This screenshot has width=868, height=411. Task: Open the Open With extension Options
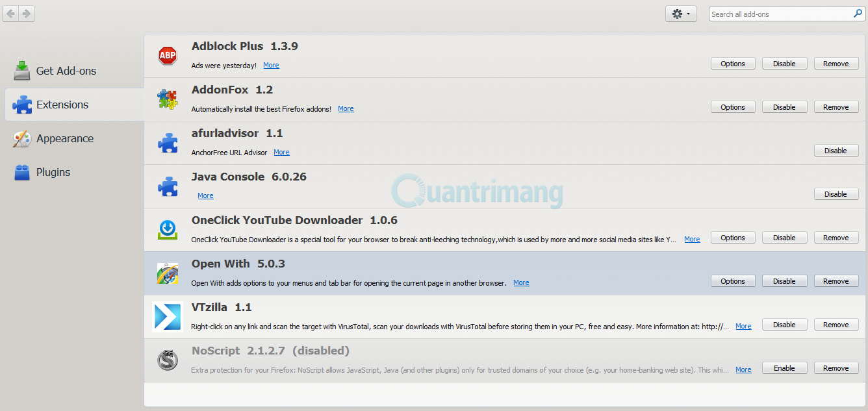(x=733, y=281)
